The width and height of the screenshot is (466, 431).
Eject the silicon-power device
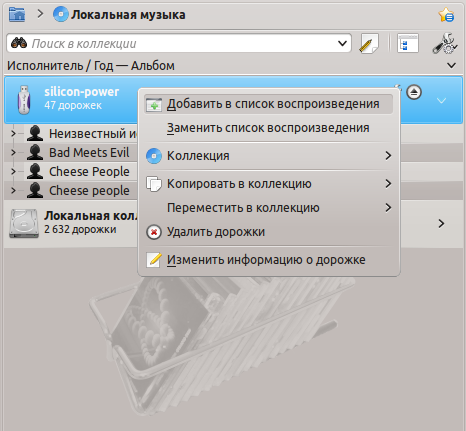(x=414, y=92)
